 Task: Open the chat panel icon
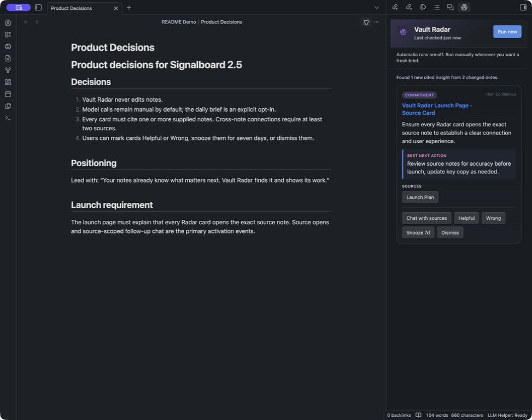[x=450, y=7]
